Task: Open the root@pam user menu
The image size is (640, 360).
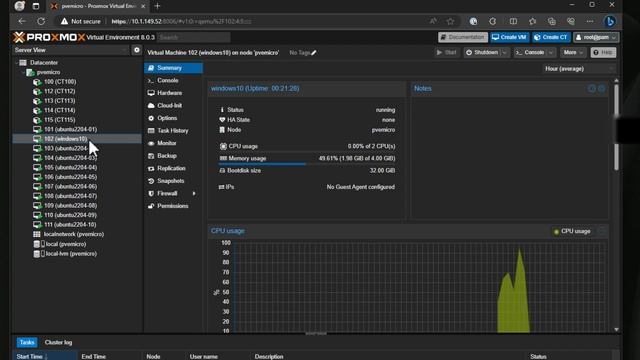Action: pos(596,37)
